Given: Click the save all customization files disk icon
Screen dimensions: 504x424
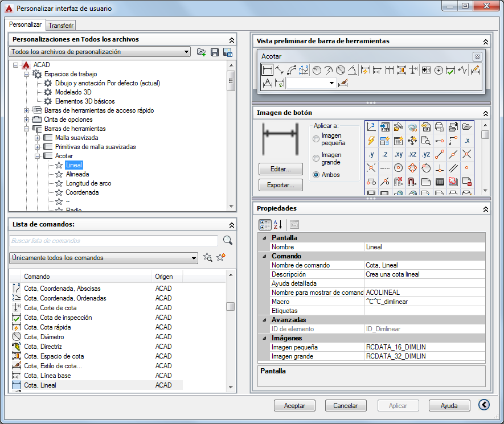Looking at the screenshot, I should (x=214, y=52).
